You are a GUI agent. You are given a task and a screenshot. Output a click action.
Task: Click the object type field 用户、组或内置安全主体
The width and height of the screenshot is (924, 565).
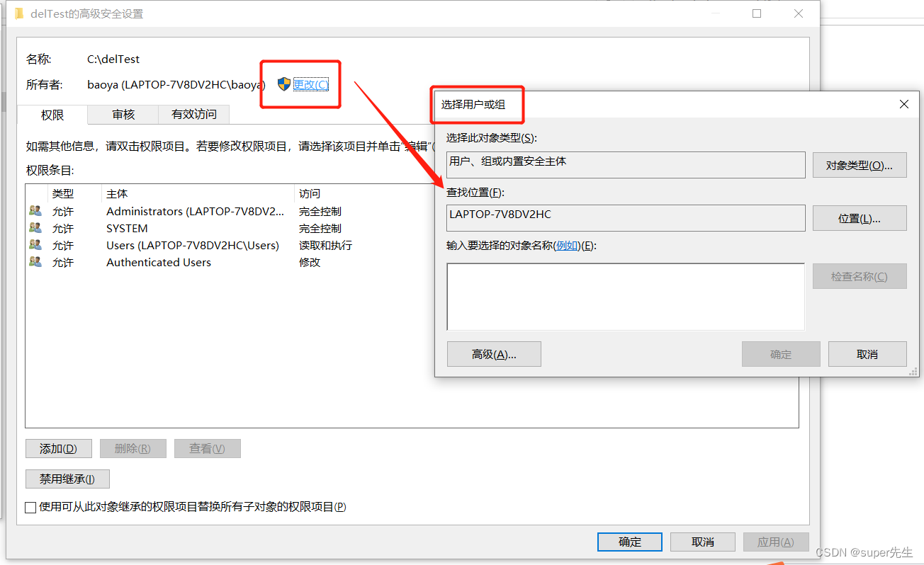point(626,164)
